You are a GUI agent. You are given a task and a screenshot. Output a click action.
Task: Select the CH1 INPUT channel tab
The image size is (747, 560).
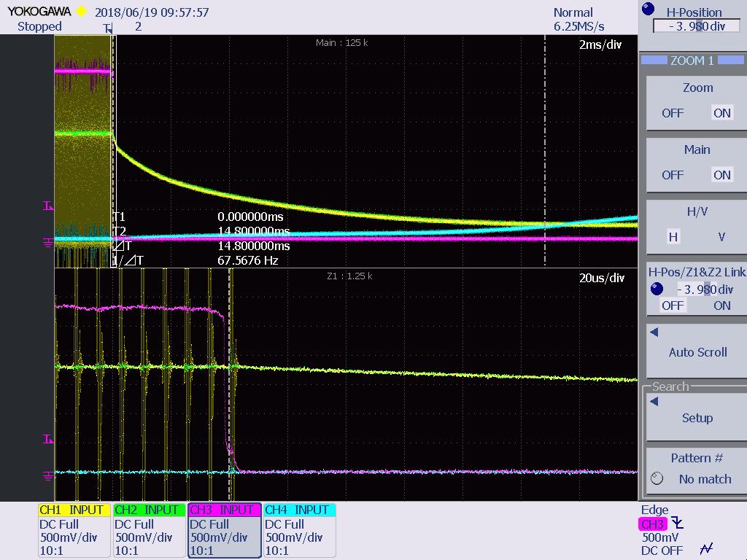(74, 510)
